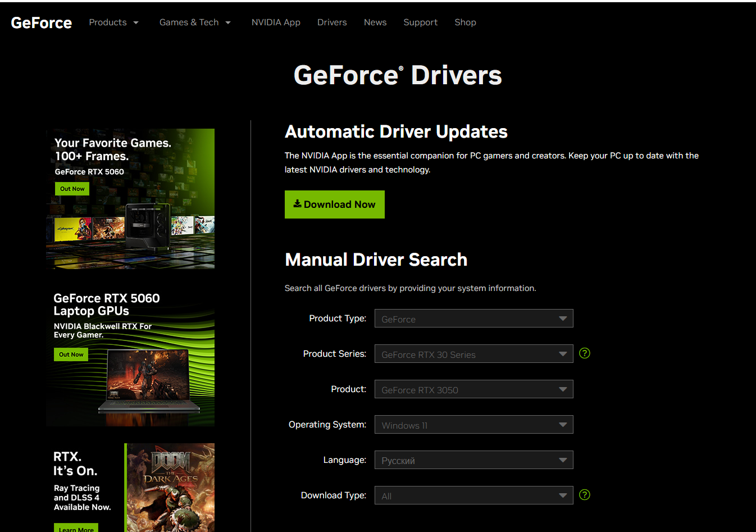
Task: Click the 'Automatic Driver Updates' heading
Action: tap(396, 131)
